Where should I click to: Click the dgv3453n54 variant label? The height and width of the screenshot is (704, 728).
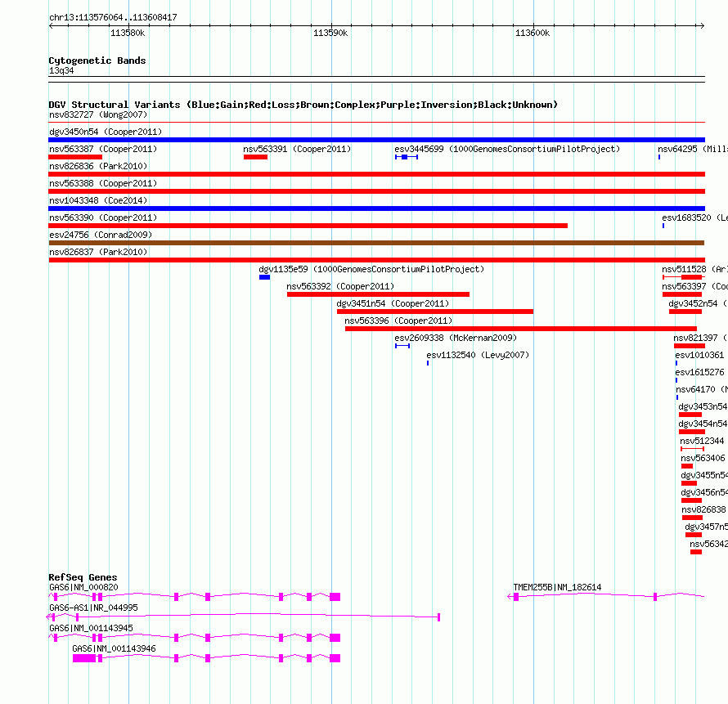click(x=703, y=406)
